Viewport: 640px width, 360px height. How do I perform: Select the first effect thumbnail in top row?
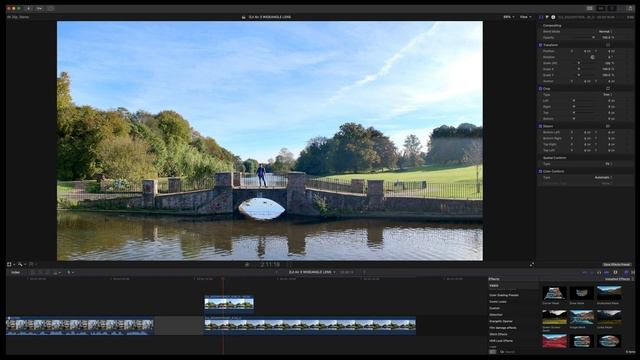click(554, 293)
